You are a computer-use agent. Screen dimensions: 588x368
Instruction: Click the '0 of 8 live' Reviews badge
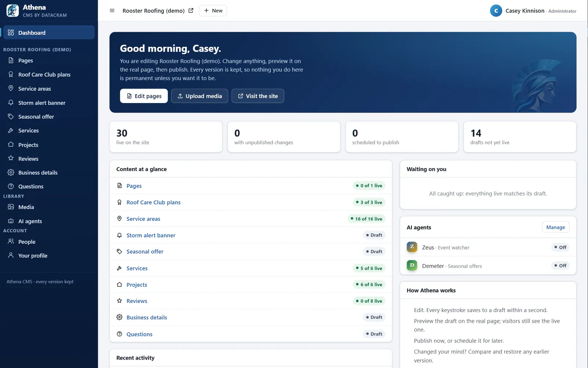[369, 301]
